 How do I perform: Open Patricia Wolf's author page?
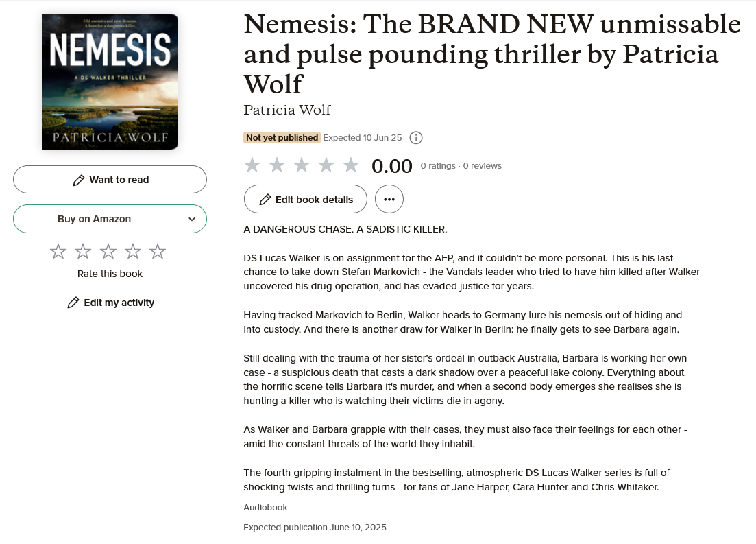click(x=287, y=110)
